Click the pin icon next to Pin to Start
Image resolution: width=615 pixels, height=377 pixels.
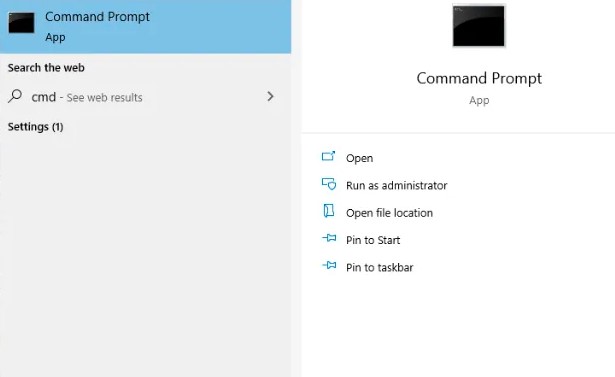[329, 238]
